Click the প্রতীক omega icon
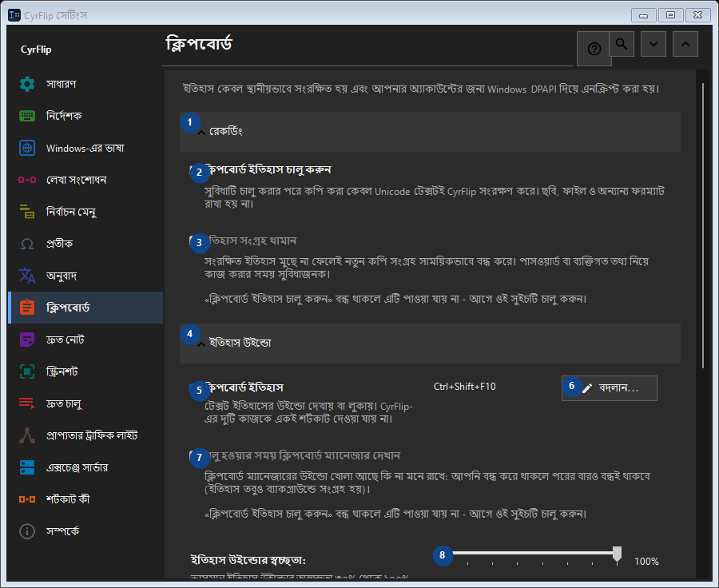This screenshot has width=719, height=588. (x=27, y=244)
